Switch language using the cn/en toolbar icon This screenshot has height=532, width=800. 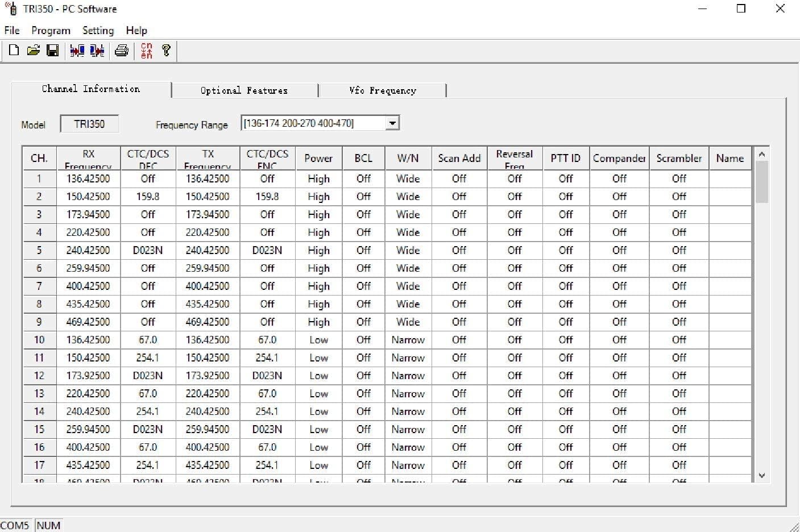tap(146, 51)
